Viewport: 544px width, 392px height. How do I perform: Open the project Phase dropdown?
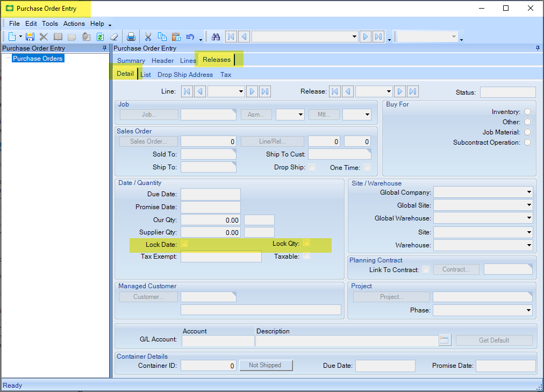pos(529,310)
